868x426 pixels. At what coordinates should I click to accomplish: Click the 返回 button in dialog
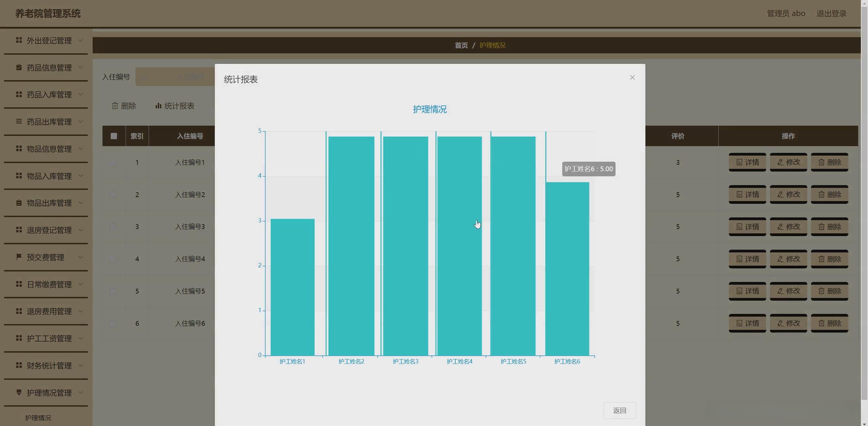619,410
